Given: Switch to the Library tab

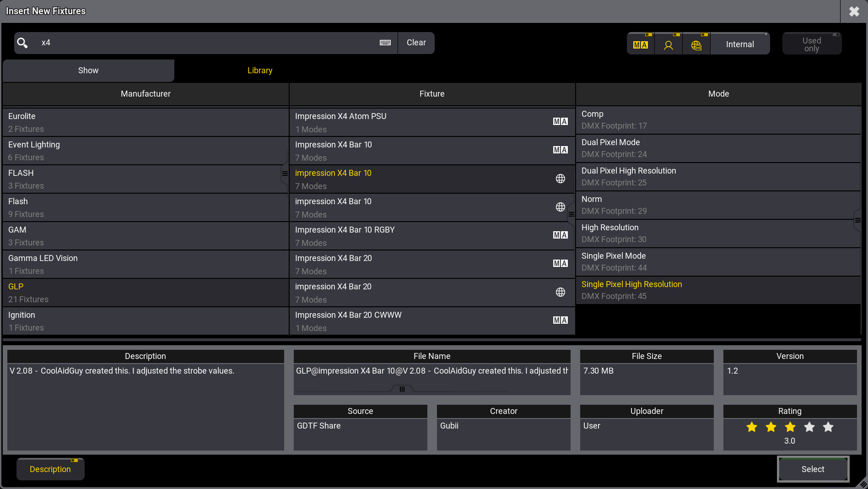Looking at the screenshot, I should tap(259, 71).
